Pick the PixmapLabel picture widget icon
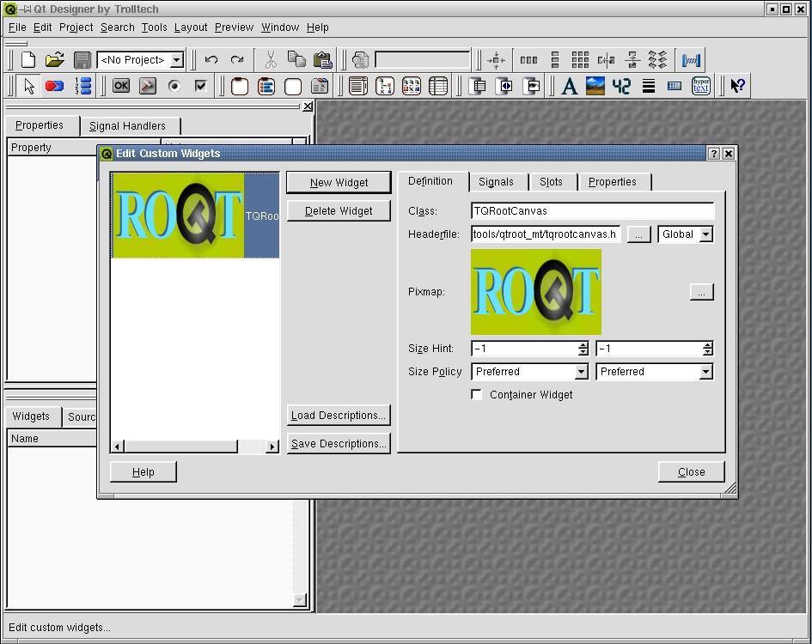812x644 pixels. pos(595,86)
